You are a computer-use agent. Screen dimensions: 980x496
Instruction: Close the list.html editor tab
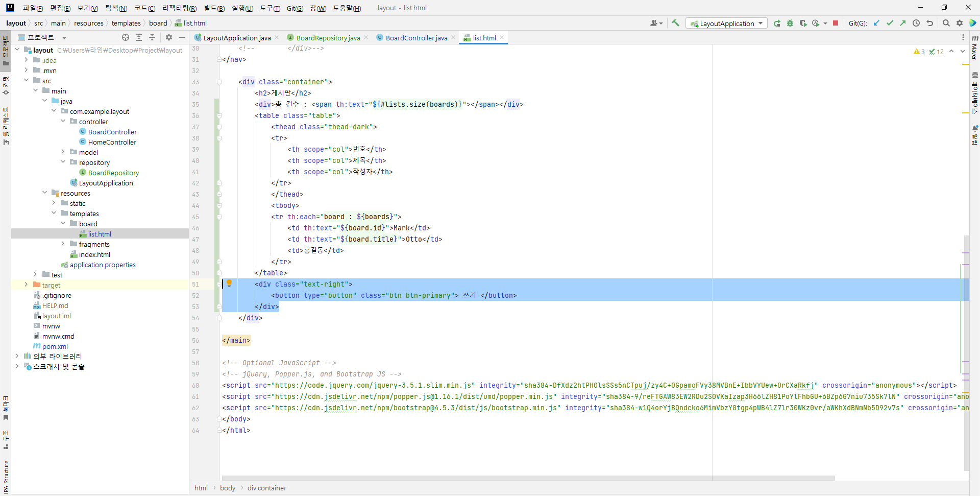tap(502, 37)
